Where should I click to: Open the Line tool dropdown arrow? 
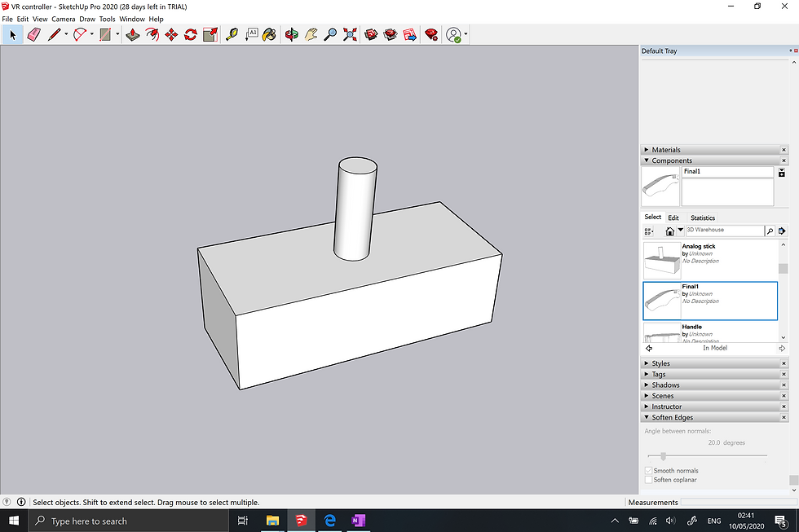66,34
